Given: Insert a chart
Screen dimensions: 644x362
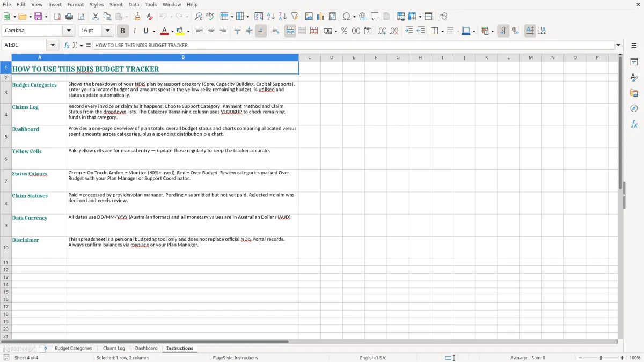Looking at the screenshot, I should pyautogui.click(x=321, y=17).
